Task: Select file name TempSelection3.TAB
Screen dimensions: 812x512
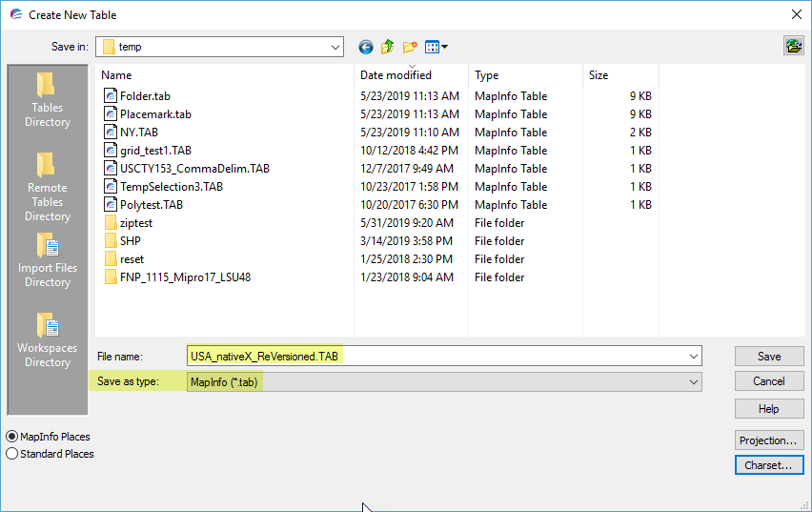Action: tap(172, 187)
